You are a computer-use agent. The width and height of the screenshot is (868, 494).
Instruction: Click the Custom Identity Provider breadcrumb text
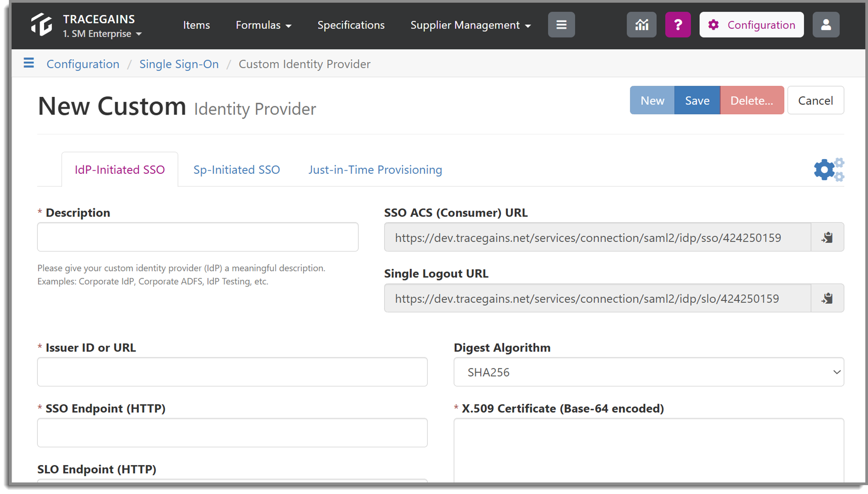point(305,64)
